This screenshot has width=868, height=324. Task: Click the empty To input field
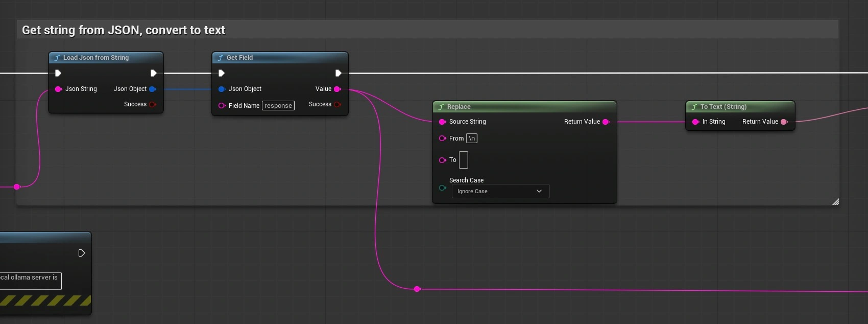[464, 160]
